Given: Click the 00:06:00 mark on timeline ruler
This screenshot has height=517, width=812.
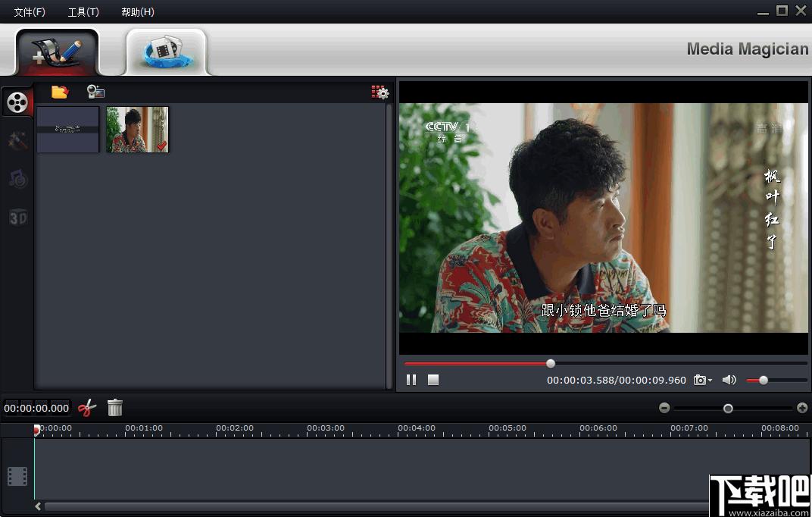Looking at the screenshot, I should (x=598, y=428).
